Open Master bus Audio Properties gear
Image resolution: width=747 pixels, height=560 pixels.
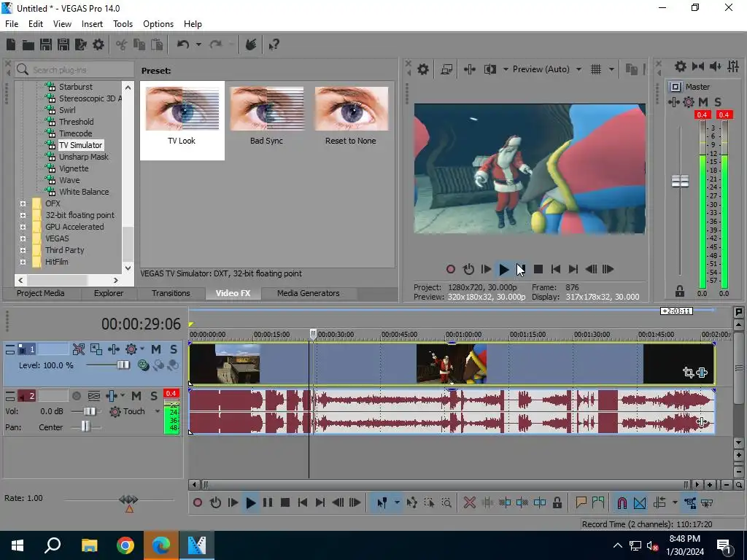coord(681,66)
